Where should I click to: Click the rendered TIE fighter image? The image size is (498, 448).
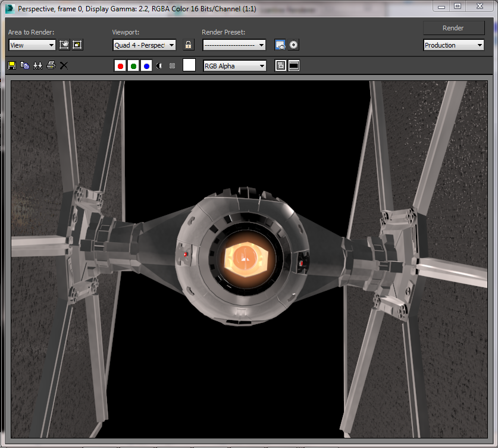pos(249,259)
